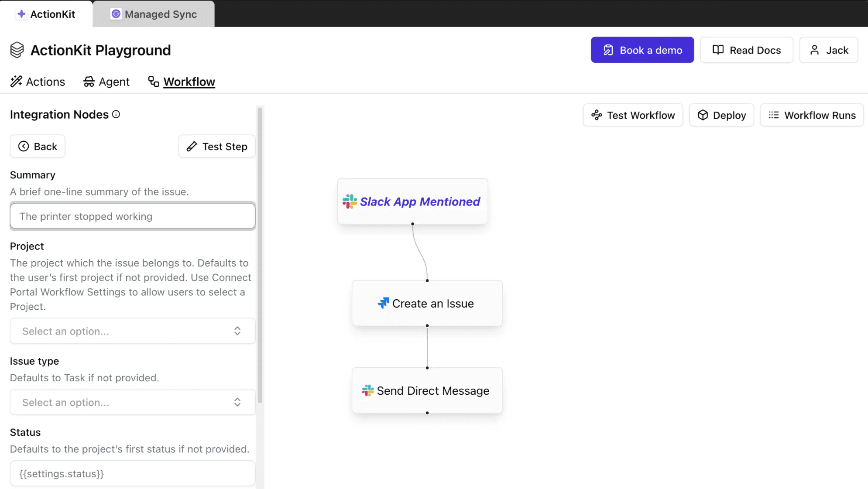This screenshot has height=489, width=868.
Task: Focus the Summary input field
Action: pos(132,216)
